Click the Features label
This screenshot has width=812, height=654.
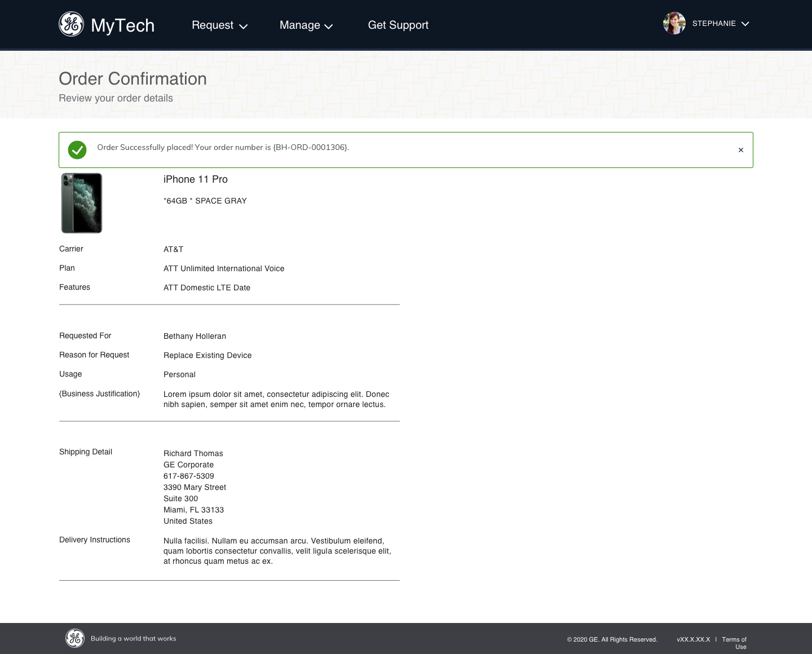tap(74, 287)
